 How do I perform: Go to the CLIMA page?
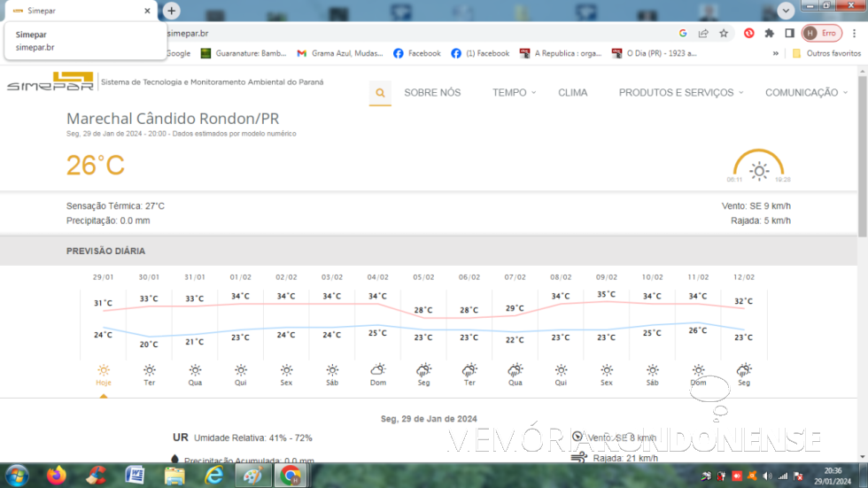pos(572,93)
